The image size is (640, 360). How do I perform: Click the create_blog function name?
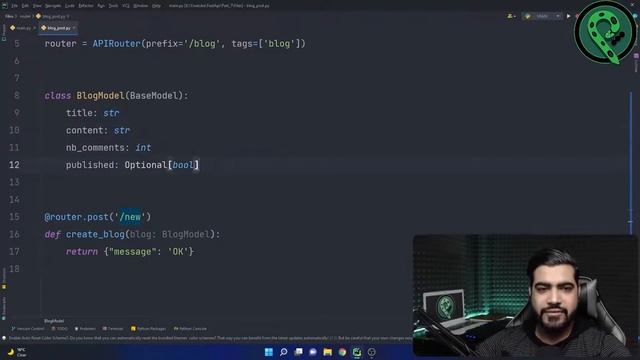[x=95, y=234]
